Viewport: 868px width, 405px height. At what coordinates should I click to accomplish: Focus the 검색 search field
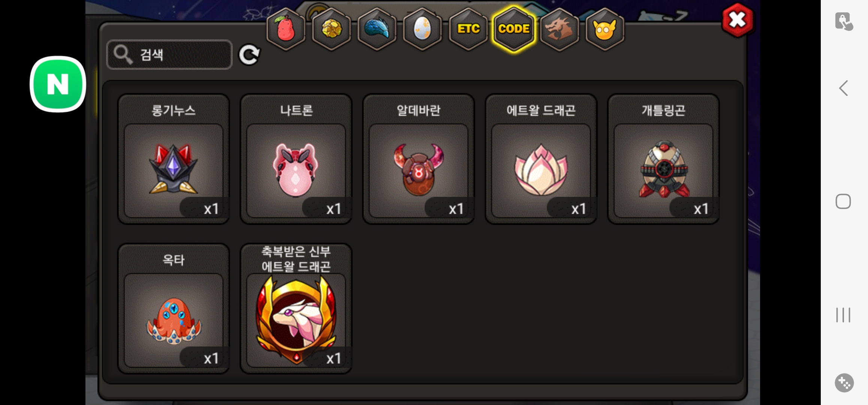click(x=169, y=55)
